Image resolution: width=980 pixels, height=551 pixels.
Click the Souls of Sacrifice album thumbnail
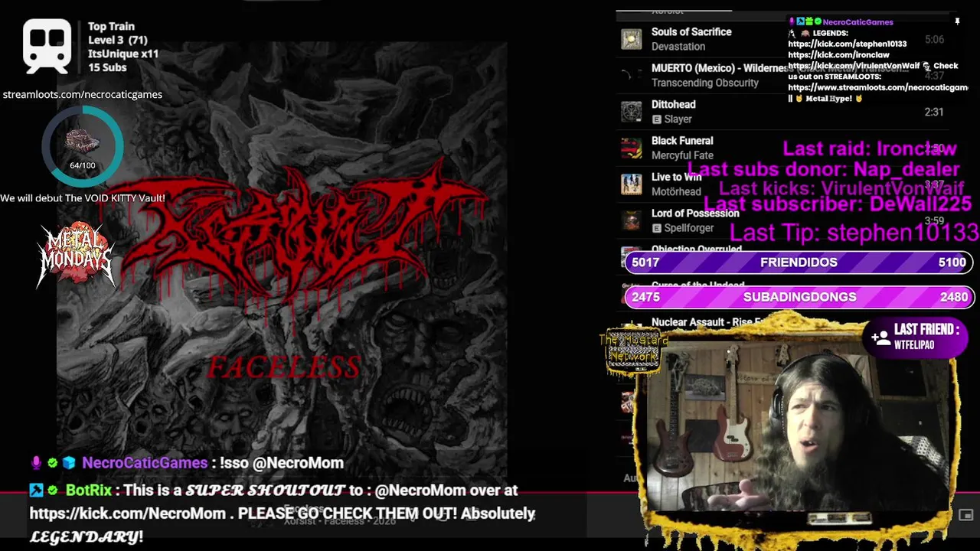pyautogui.click(x=632, y=39)
